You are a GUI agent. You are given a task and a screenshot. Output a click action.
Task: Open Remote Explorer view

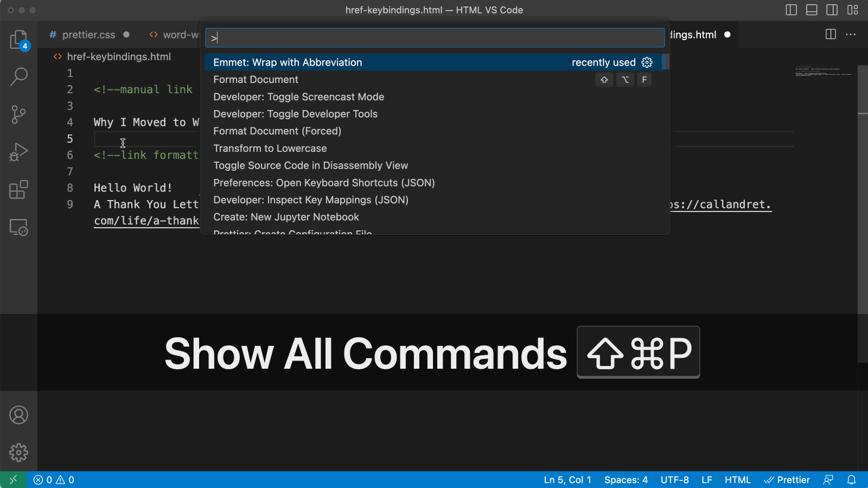click(x=18, y=227)
